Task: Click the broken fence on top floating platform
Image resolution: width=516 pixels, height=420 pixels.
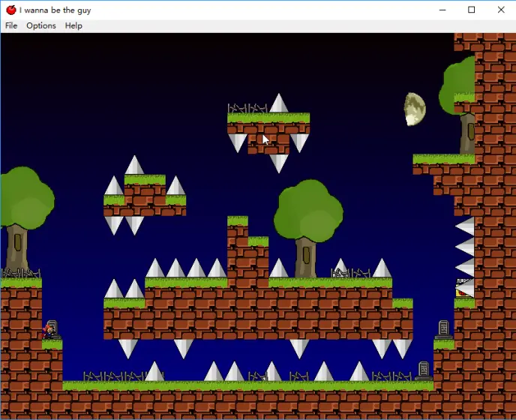Action: pyautogui.click(x=247, y=108)
